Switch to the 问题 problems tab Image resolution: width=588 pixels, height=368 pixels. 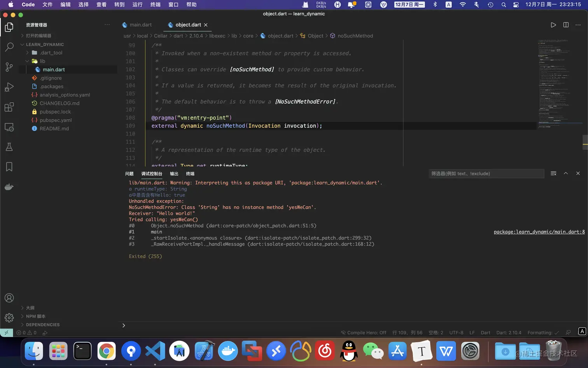(x=129, y=174)
